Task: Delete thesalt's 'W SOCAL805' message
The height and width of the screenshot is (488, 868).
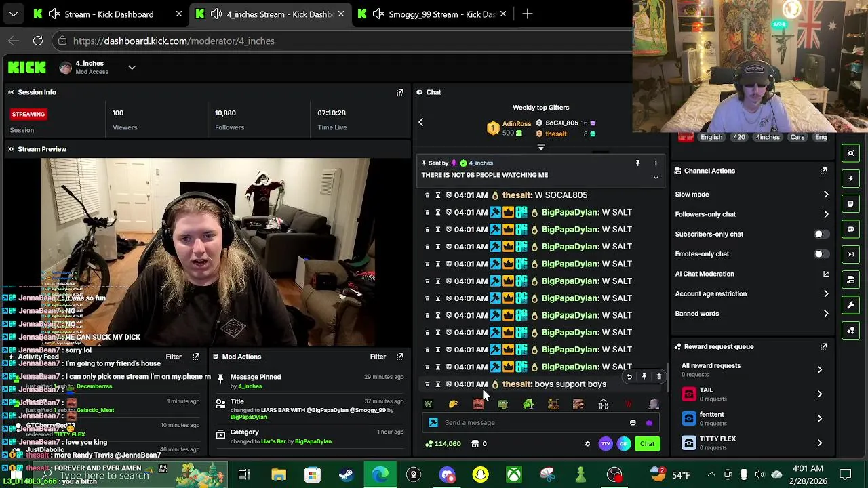Action: pos(427,195)
